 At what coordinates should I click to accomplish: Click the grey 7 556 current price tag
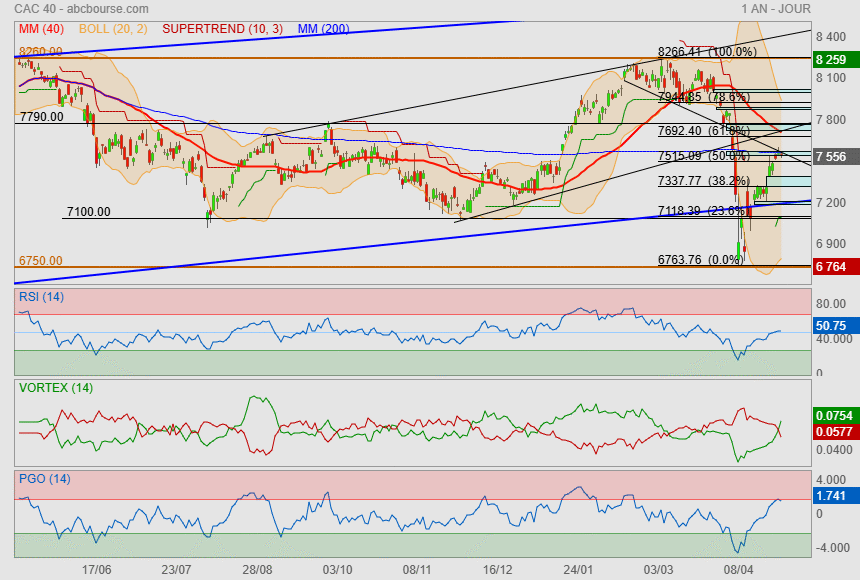[x=835, y=156]
